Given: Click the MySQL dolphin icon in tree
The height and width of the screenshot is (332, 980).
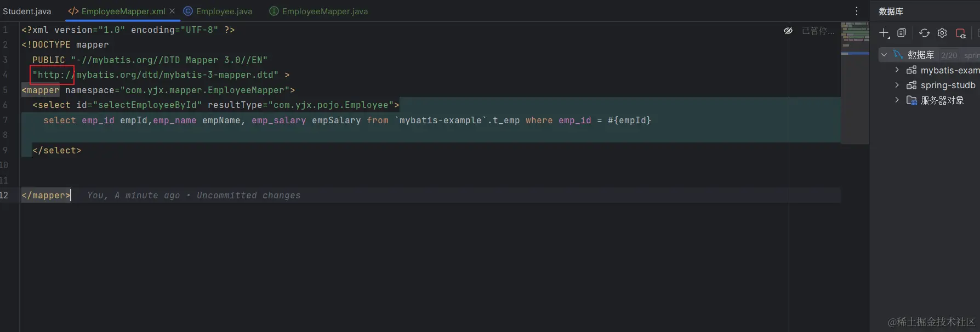Looking at the screenshot, I should tap(898, 55).
